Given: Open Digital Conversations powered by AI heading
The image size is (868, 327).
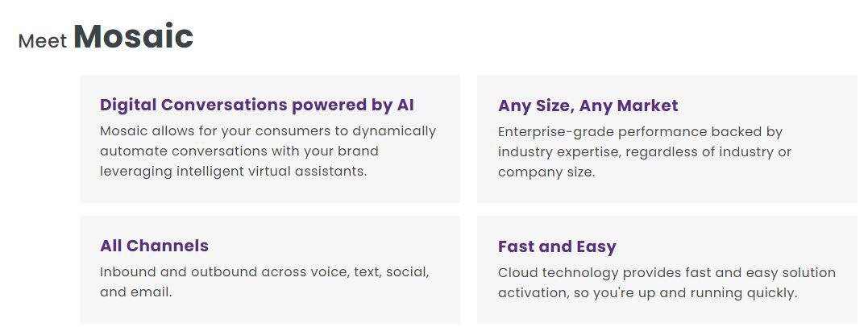Looking at the screenshot, I should coord(256,105).
